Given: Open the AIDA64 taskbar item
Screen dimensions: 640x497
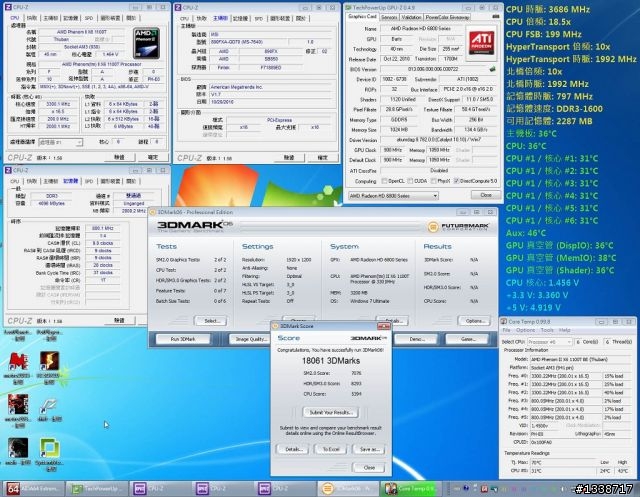Looking at the screenshot, I should tap(35, 488).
